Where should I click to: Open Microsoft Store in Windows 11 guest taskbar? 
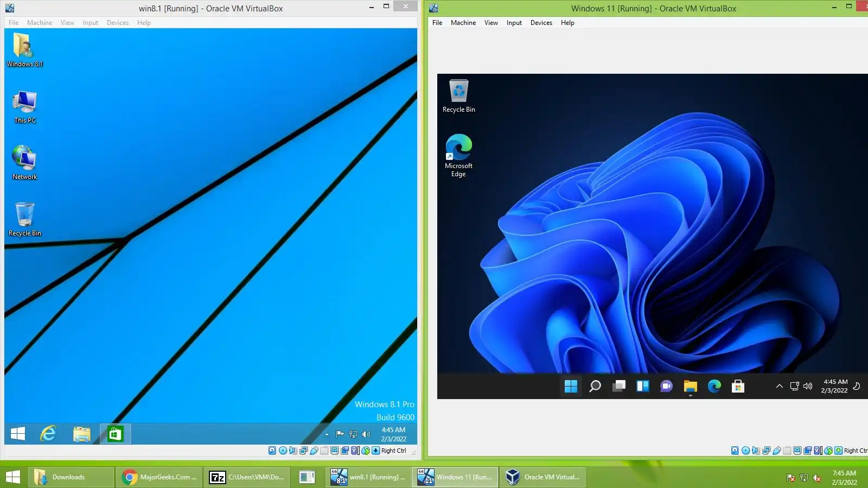[738, 386]
